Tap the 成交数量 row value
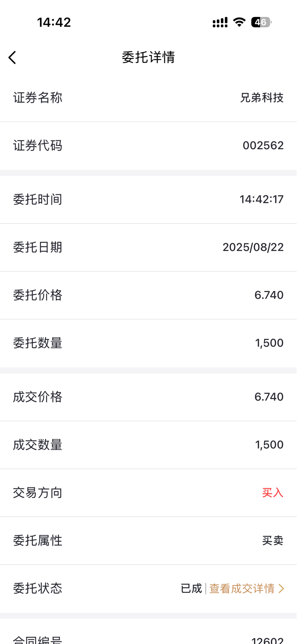Screen dimensions: 297x644 (269, 445)
